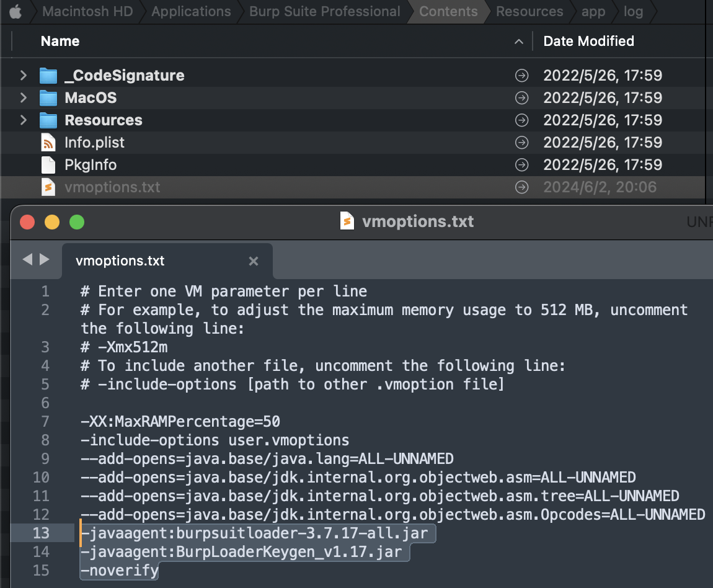713x588 pixels.
Task: Go to next tab arrow
Action: point(45,259)
